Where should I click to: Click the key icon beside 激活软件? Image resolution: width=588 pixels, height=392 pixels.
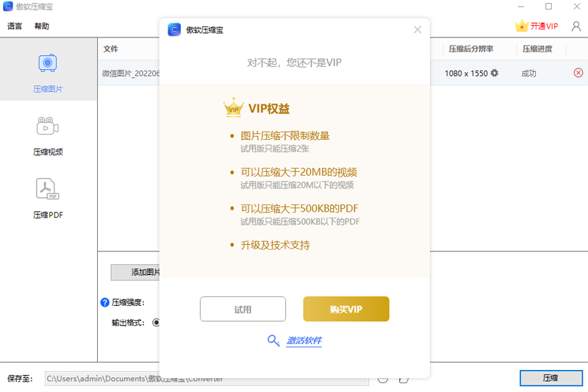click(x=273, y=341)
